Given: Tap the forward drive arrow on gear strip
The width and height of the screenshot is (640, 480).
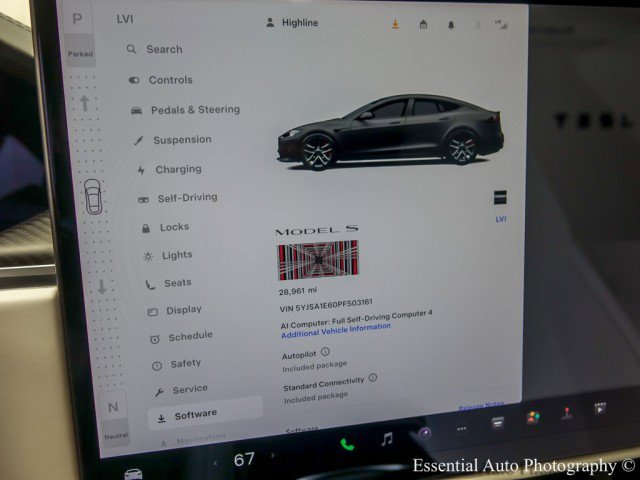Looking at the screenshot, I should 84,103.
